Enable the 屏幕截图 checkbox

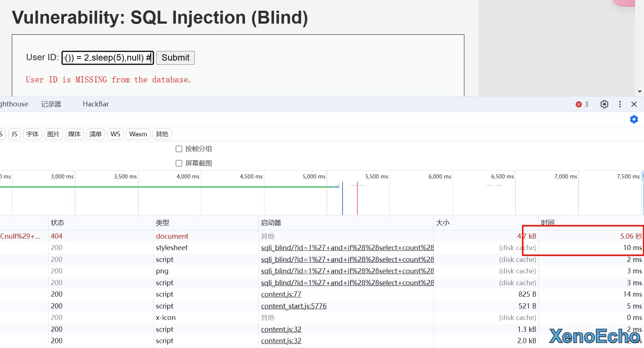point(179,163)
